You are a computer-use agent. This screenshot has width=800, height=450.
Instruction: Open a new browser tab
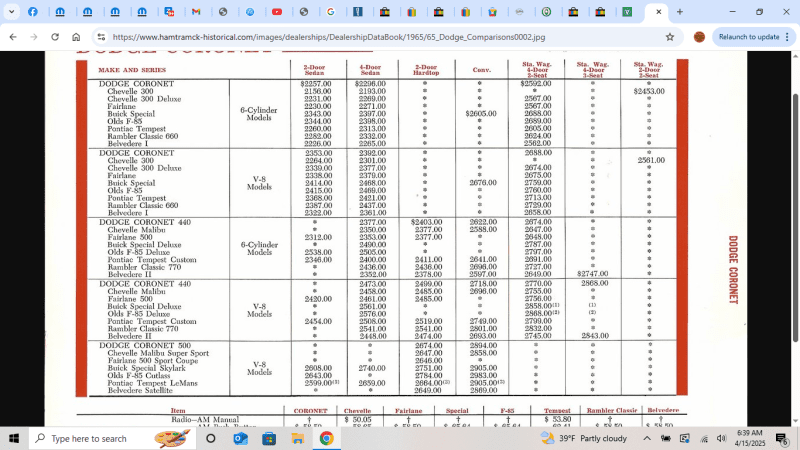coord(680,12)
